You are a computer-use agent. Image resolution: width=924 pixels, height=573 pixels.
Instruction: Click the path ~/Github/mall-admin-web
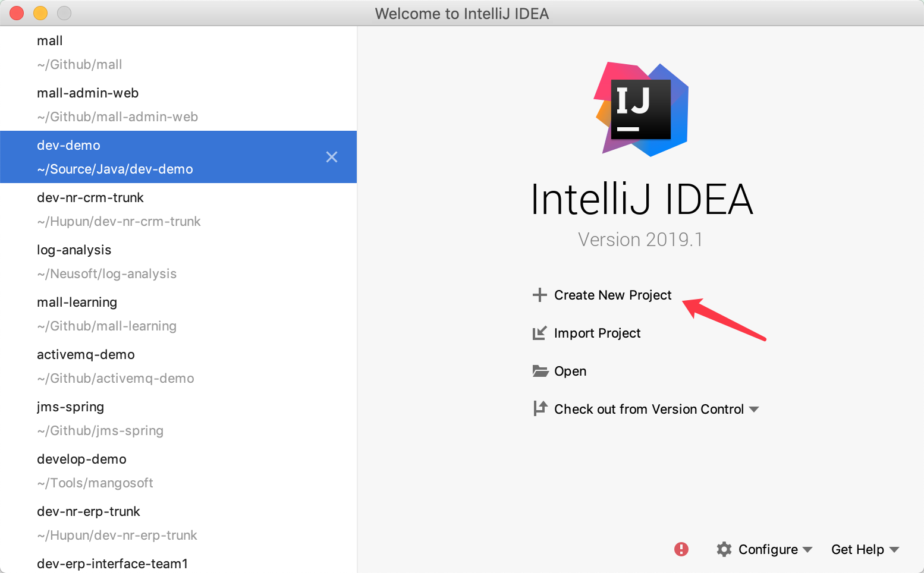point(118,117)
